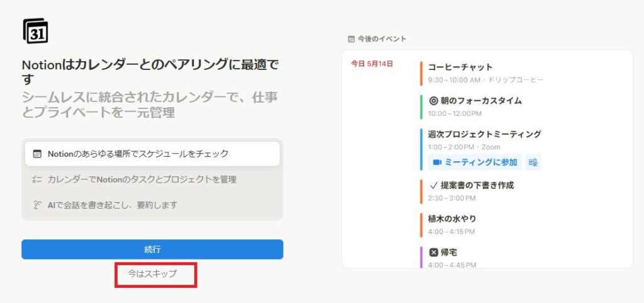The width and height of the screenshot is (644, 303).
Task: Click the calendar icon next to 今後のイベント
Action: (x=351, y=39)
